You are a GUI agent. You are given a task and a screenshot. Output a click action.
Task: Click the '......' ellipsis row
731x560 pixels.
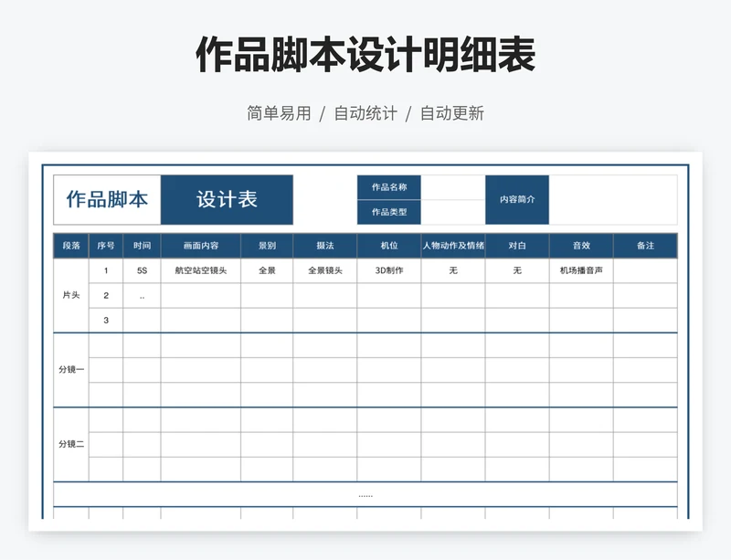coord(365,495)
